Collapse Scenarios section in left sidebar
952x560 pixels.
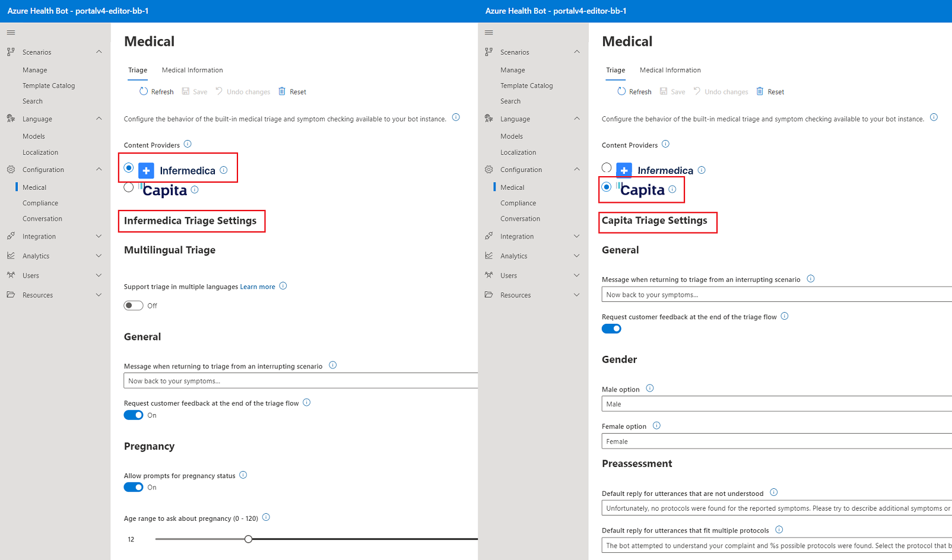pyautogui.click(x=99, y=52)
